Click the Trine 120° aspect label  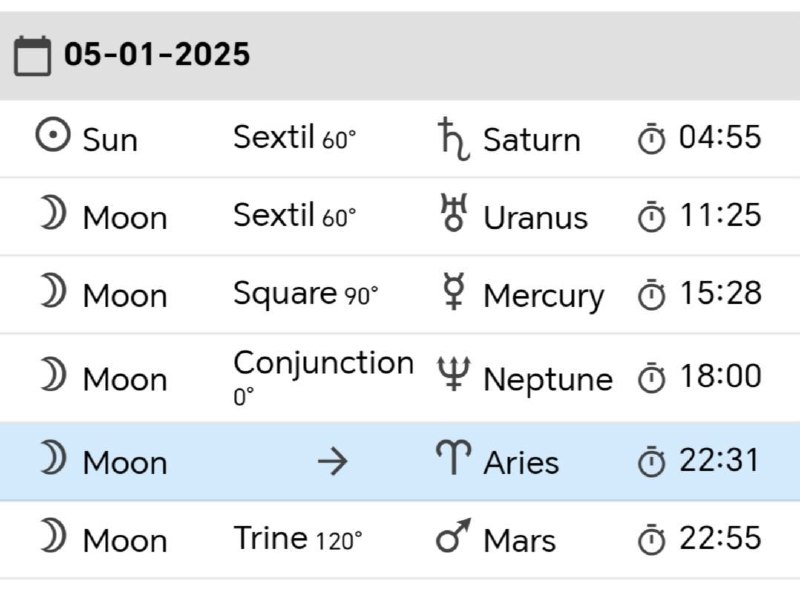pyautogui.click(x=298, y=539)
